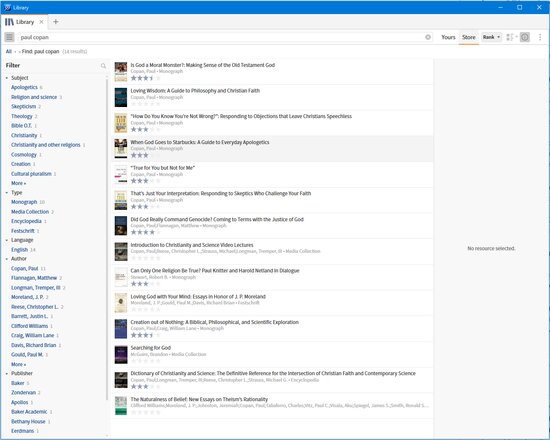Open cover of Dictionary of Christianity and Science
The height and width of the screenshot is (440, 550).
(x=121, y=380)
